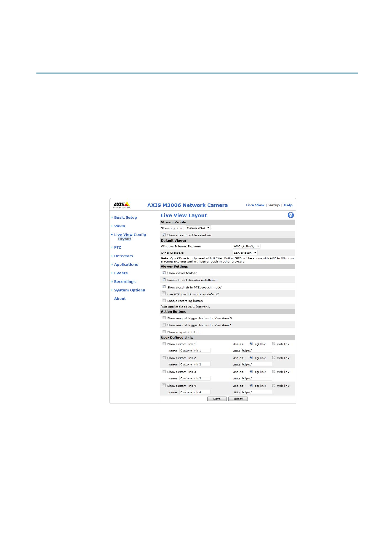The image size is (392, 554).
Task: Click the AXIS Communications logo
Action: coord(121,205)
